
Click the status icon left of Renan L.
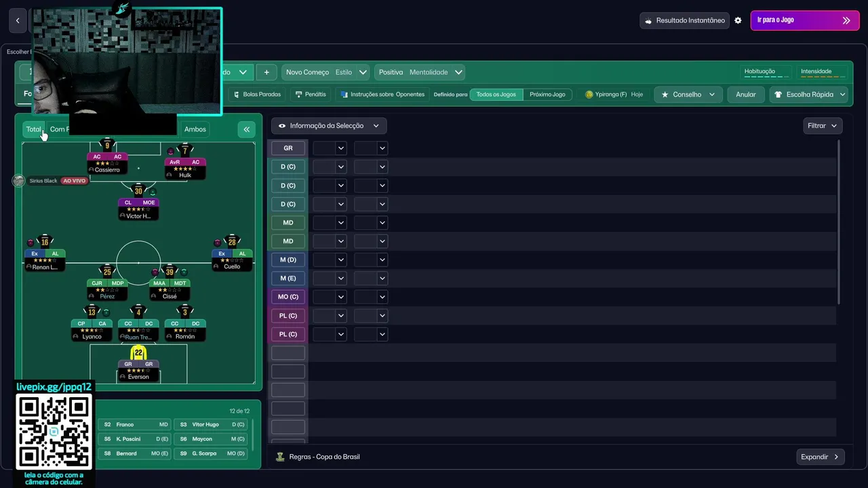[x=30, y=243]
